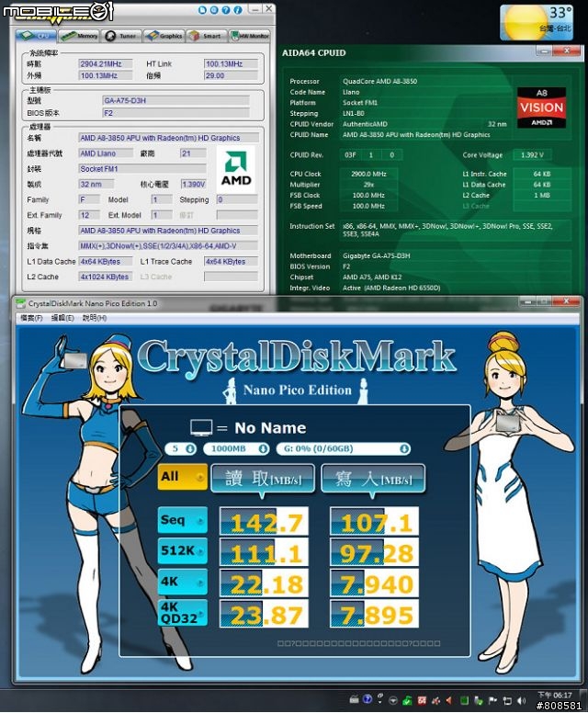Run the 4K QD32 benchmark button
Image resolution: width=588 pixels, height=713 pixels.
(182, 613)
